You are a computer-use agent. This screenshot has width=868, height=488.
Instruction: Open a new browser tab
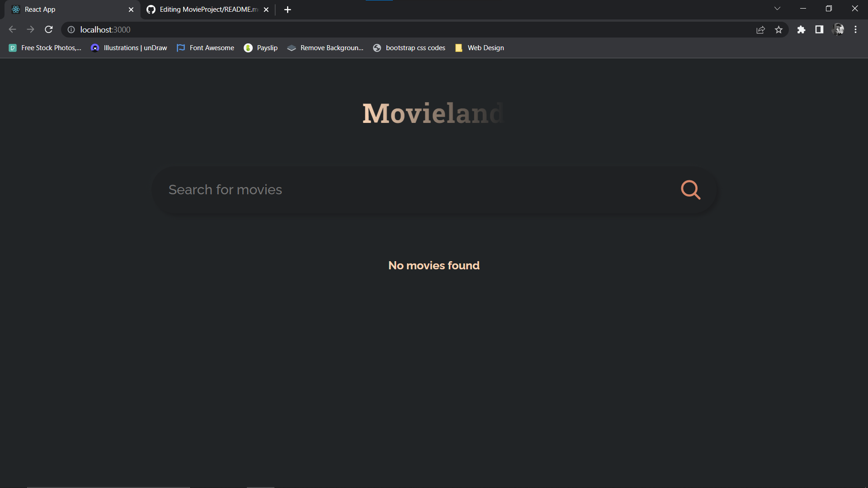(288, 9)
